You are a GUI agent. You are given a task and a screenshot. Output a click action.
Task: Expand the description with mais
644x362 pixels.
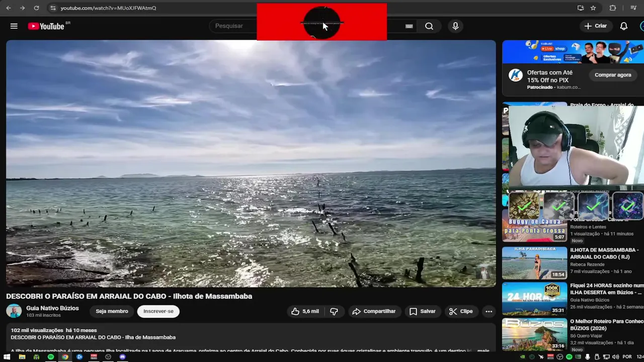click(x=483, y=350)
